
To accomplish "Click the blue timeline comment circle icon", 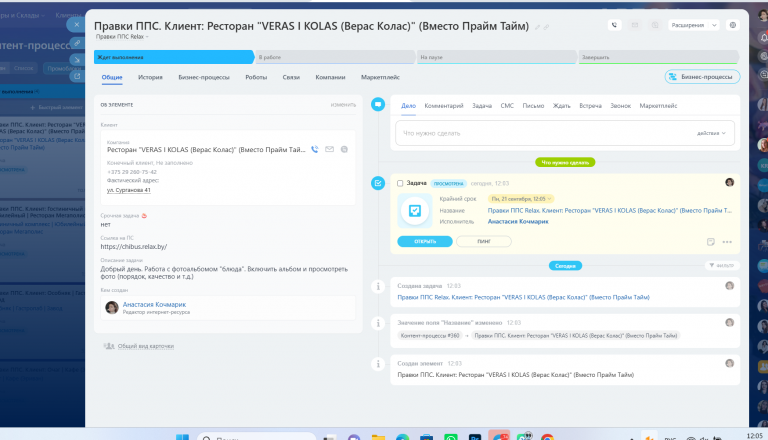I will point(378,104).
